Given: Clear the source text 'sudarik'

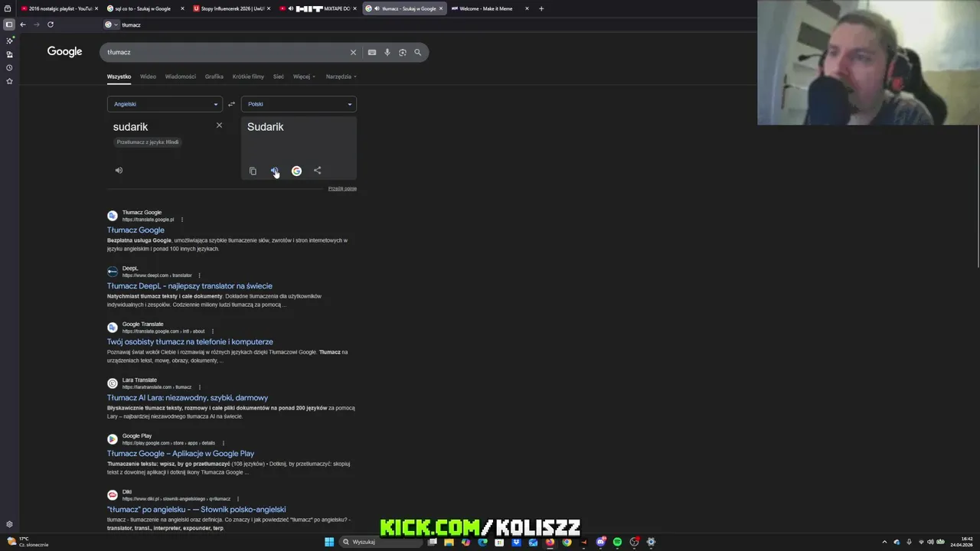Looking at the screenshot, I should point(219,126).
